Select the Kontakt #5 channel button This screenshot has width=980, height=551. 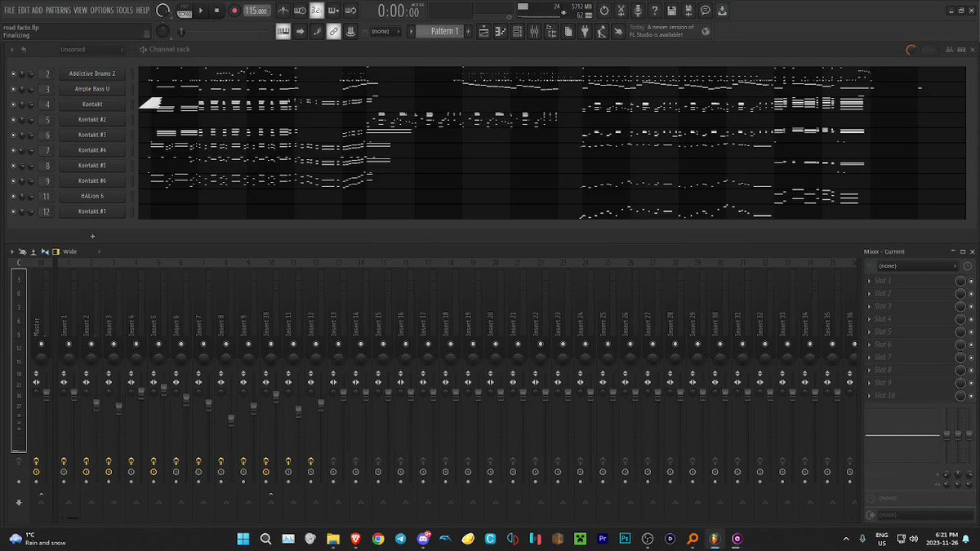tap(92, 166)
